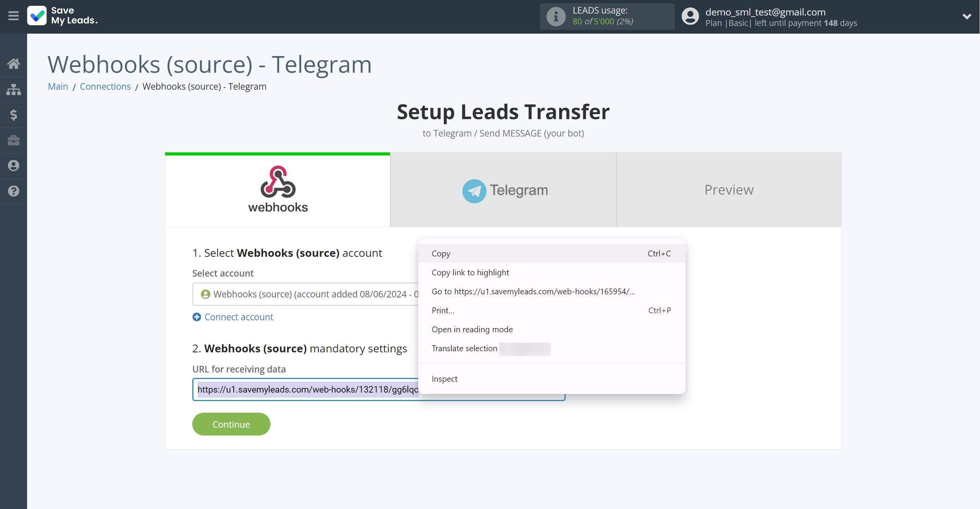Open the help question mark icon

[x=14, y=191]
